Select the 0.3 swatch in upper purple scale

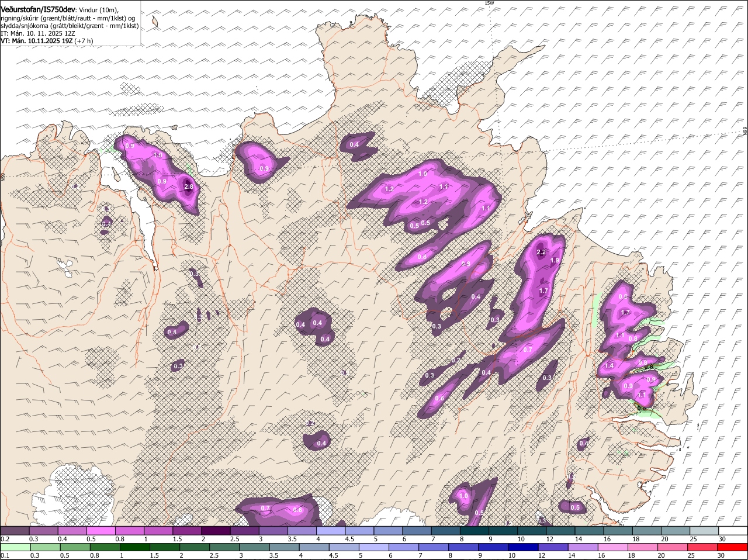[43, 530]
